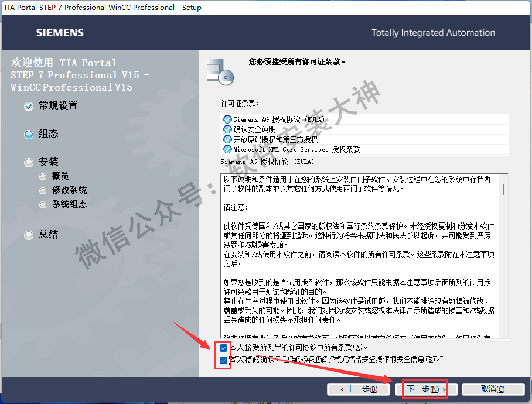The height and width of the screenshot is (404, 532).
Task: Click check icon beside Siemens AG 授权协议
Action: click(x=227, y=119)
